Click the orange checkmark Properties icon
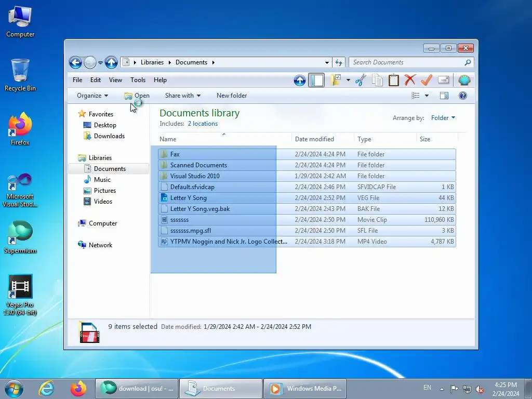 pos(427,81)
